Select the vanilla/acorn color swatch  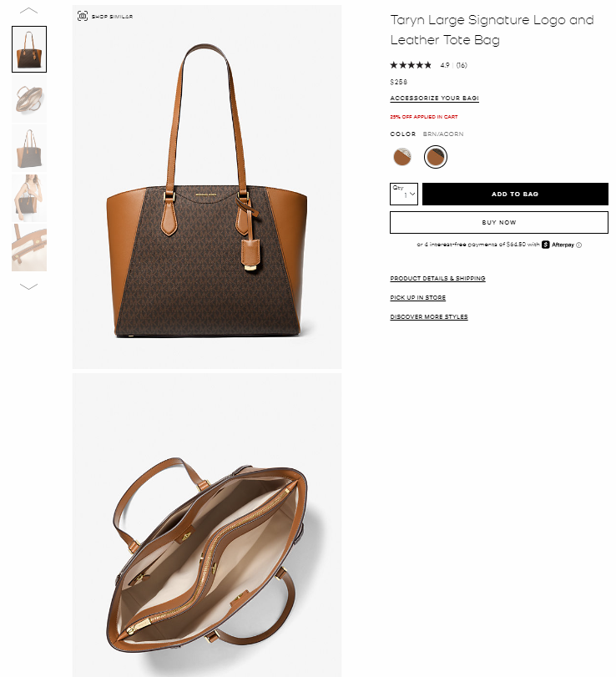click(402, 157)
